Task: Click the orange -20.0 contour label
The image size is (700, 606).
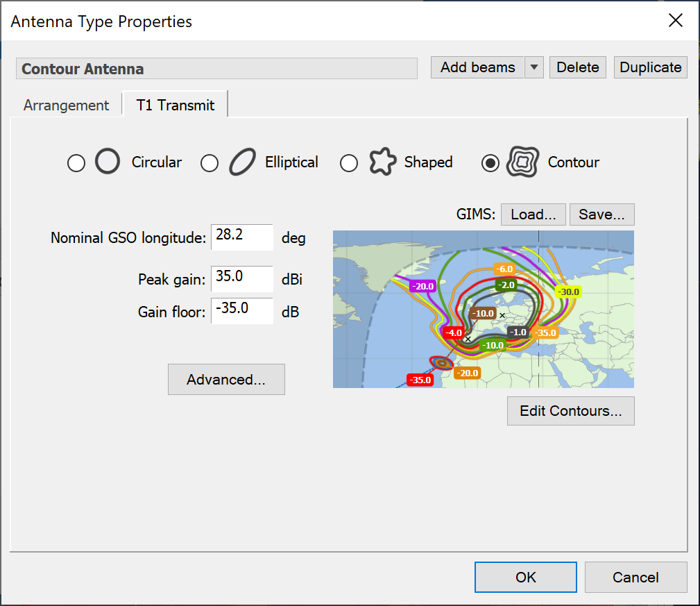Action: pyautogui.click(x=468, y=373)
